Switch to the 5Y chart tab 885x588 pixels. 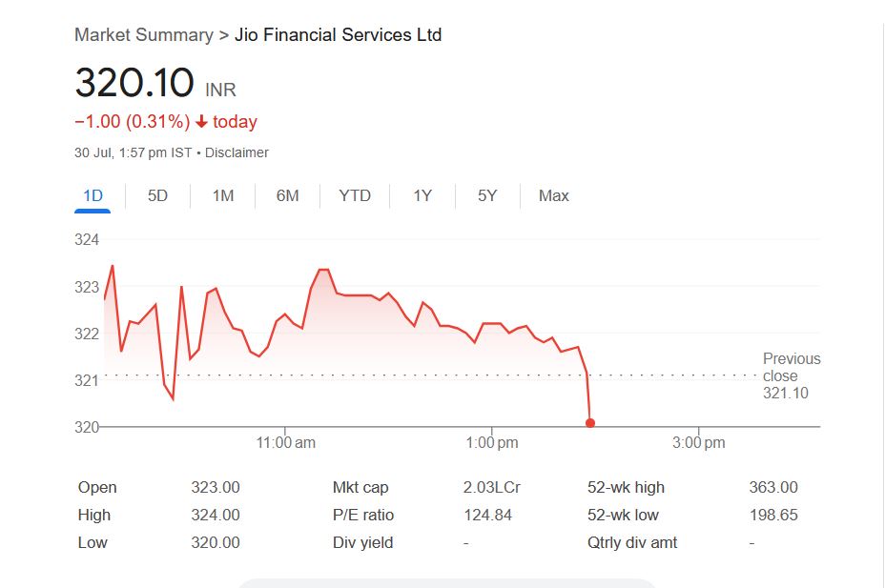(487, 195)
